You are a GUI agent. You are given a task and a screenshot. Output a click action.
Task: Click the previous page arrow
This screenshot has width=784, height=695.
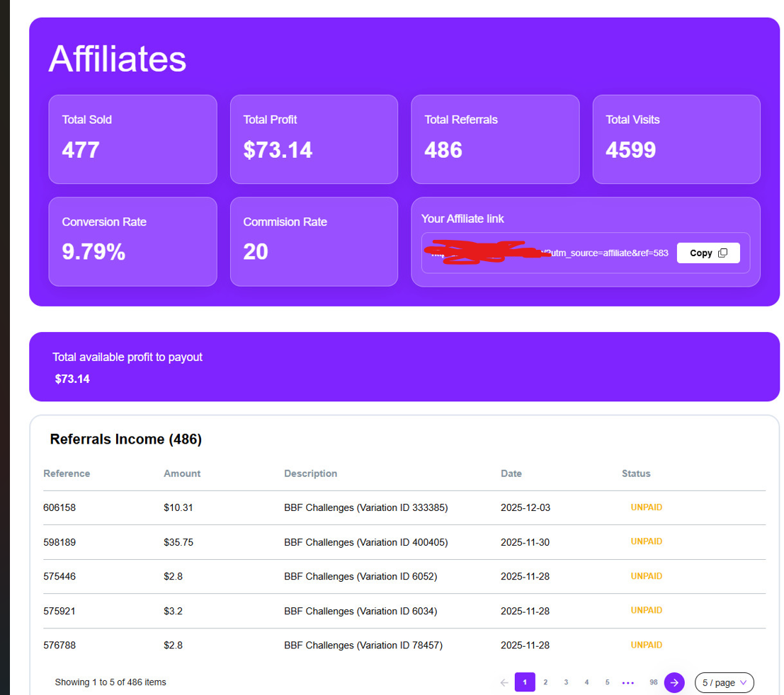504,682
